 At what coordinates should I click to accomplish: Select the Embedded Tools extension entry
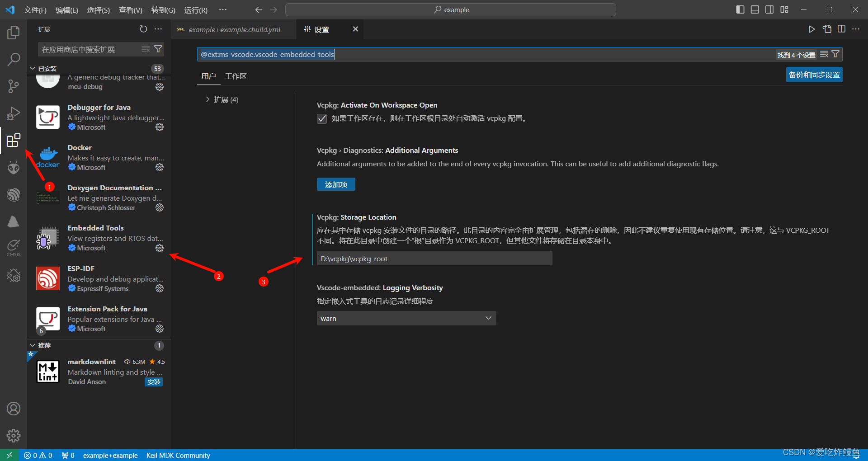[99, 238]
